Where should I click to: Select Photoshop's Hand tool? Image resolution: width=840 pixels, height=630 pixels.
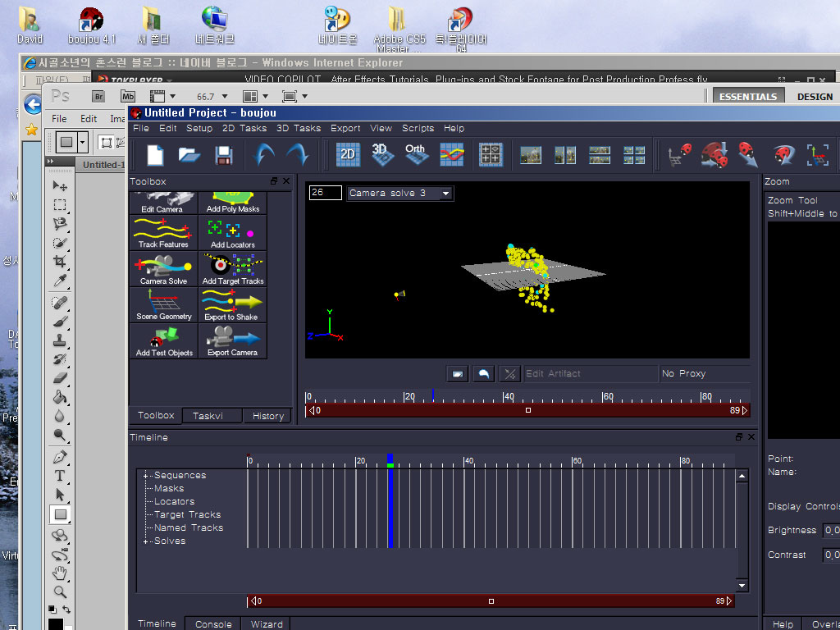(59, 573)
